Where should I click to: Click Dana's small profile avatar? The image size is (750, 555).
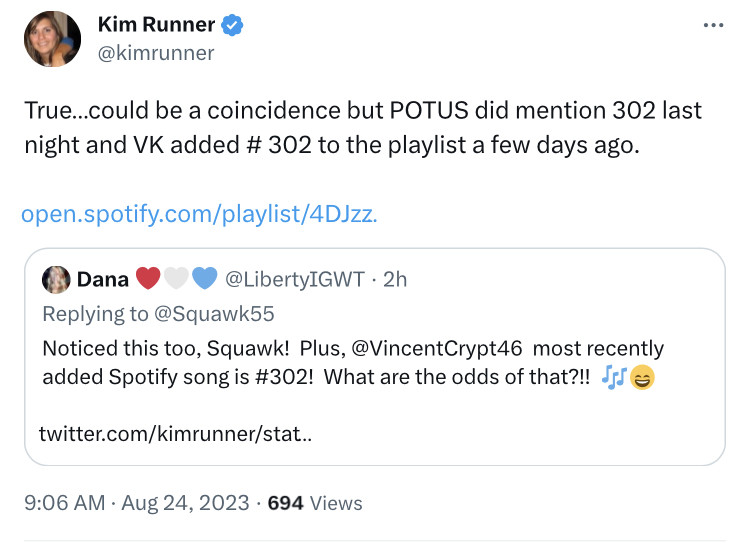(x=57, y=280)
